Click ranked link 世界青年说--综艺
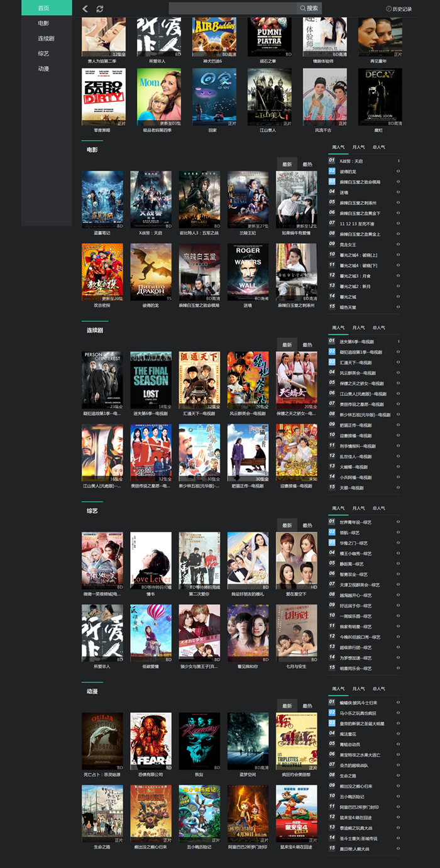 pyautogui.click(x=356, y=522)
